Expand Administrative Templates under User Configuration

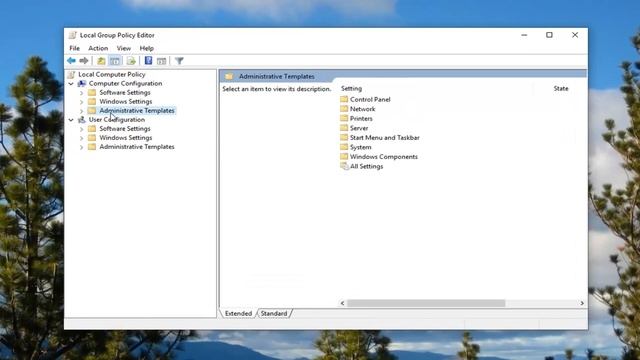coord(81,147)
